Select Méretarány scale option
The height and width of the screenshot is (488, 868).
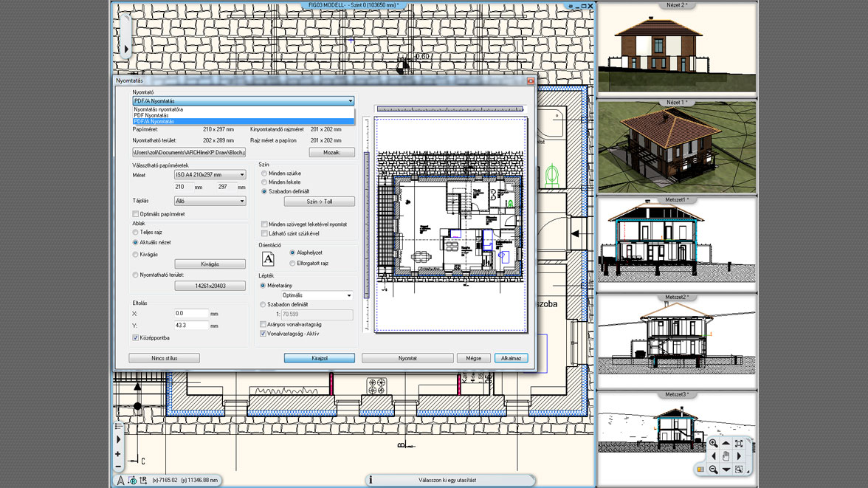tap(263, 285)
